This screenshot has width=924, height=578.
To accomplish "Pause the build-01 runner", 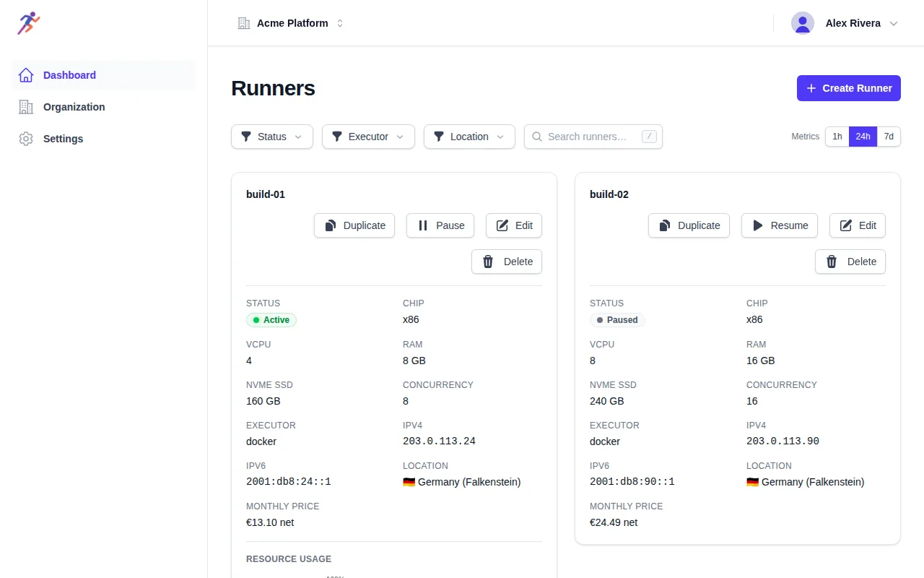I will pos(440,225).
